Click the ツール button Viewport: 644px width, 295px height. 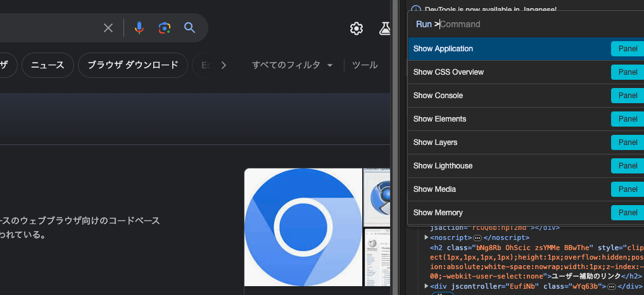pos(365,65)
